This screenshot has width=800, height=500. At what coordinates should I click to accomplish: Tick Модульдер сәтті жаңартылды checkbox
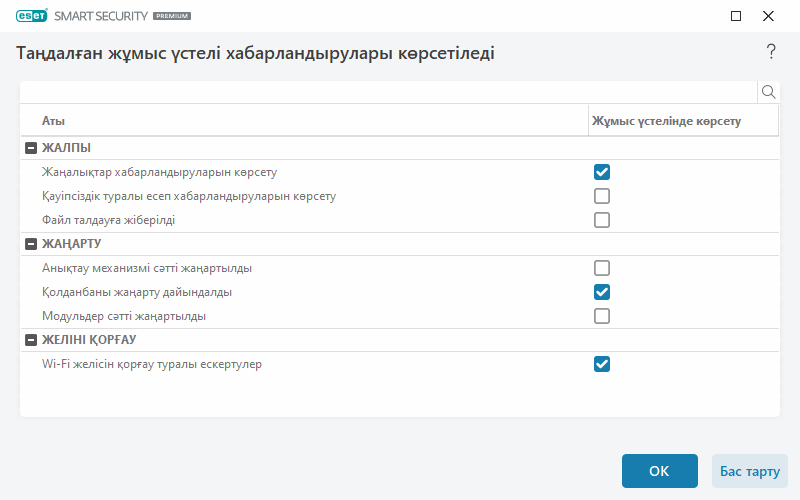click(602, 316)
